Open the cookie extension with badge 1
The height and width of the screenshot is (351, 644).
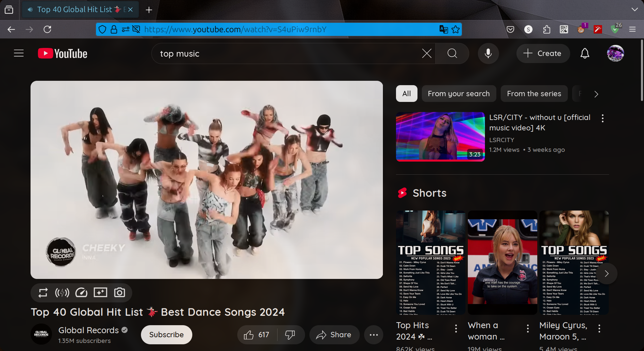[581, 30]
